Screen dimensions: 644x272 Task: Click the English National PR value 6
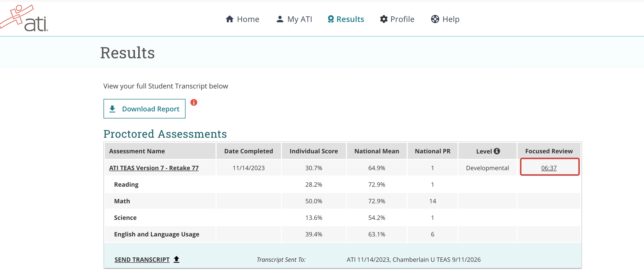pyautogui.click(x=433, y=234)
